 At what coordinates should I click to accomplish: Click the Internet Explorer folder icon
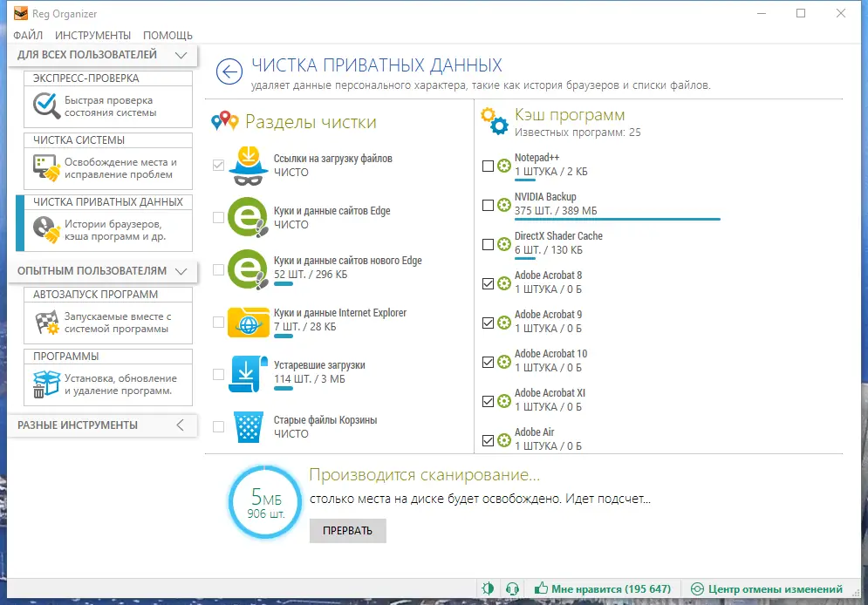(248, 323)
